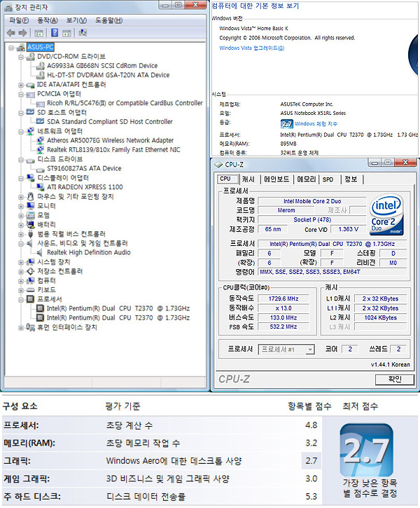Click the ST9160827AS disk drive icon
The width and height of the screenshot is (420, 508).
(41, 169)
